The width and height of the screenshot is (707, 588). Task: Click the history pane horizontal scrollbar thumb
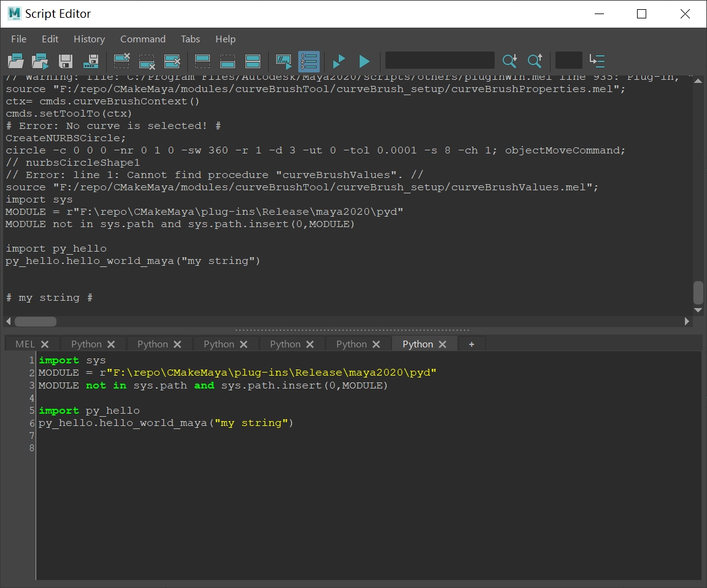[36, 322]
